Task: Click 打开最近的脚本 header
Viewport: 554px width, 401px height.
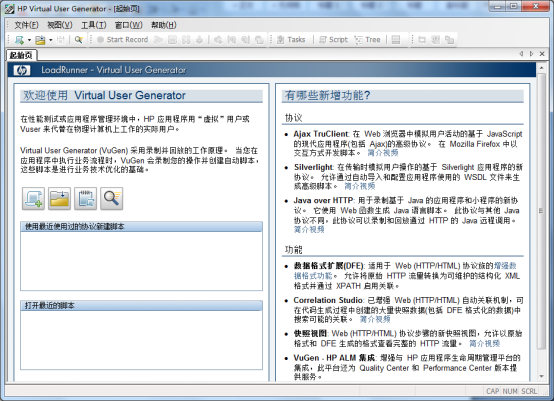Action: tap(141, 306)
